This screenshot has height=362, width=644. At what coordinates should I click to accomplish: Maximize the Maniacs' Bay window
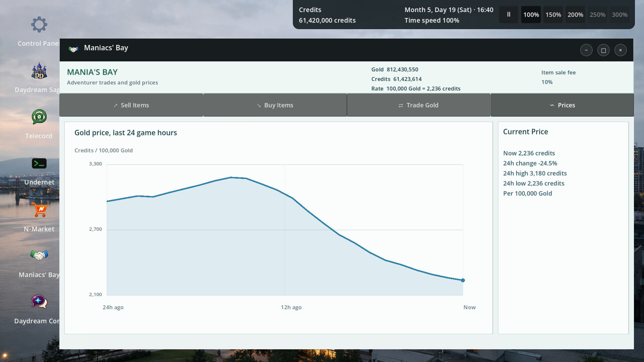(603, 50)
